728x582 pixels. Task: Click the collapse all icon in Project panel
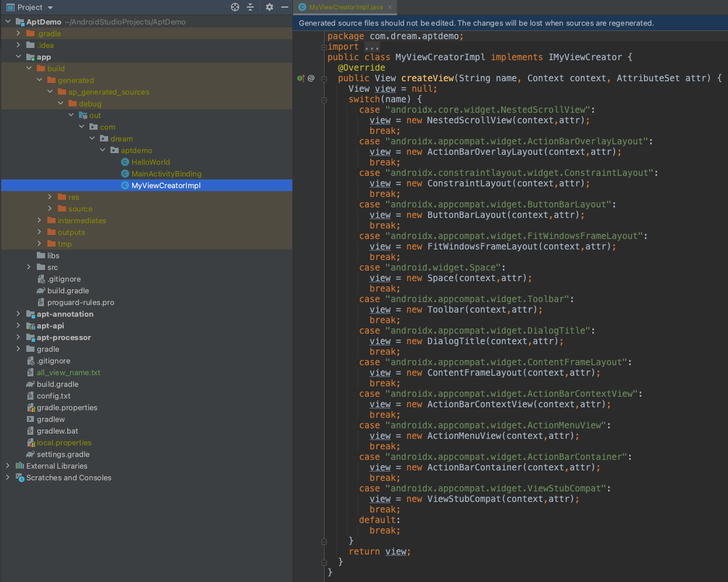(250, 7)
